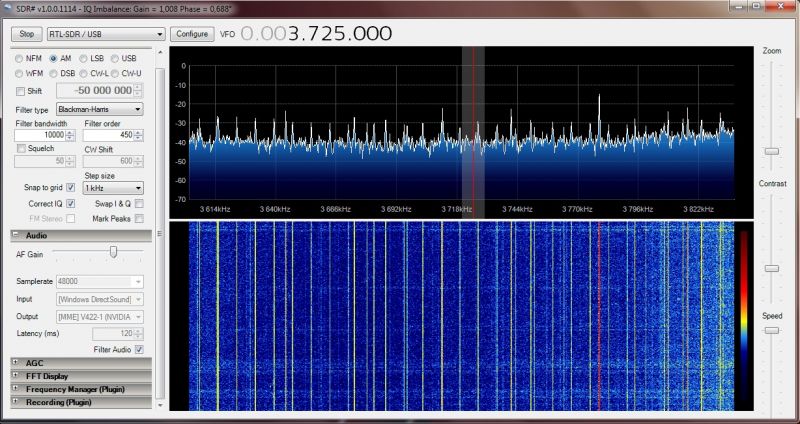This screenshot has height=424, width=800.
Task: Choose LSB mode
Action: [83, 59]
